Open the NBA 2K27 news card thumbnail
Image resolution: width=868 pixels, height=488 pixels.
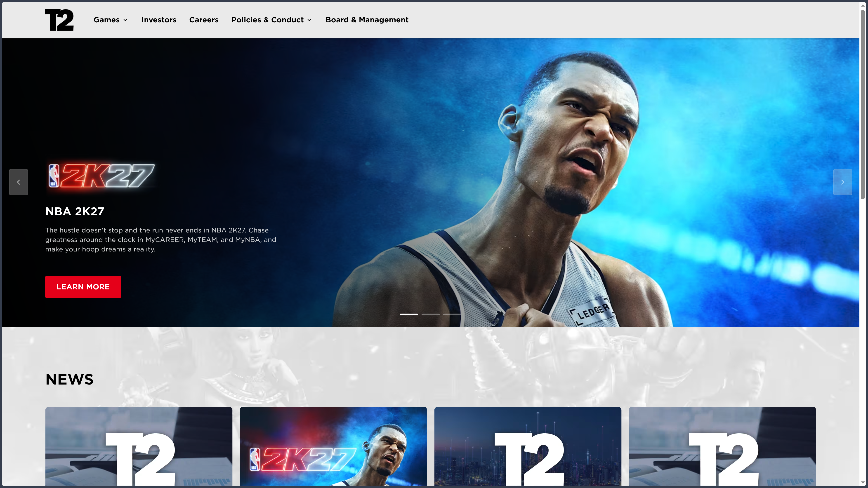[333, 446]
